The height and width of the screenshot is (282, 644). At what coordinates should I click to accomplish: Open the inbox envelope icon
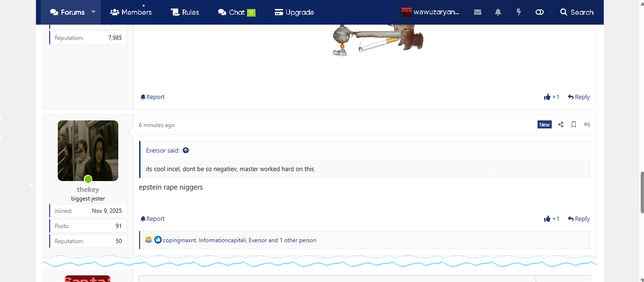477,12
